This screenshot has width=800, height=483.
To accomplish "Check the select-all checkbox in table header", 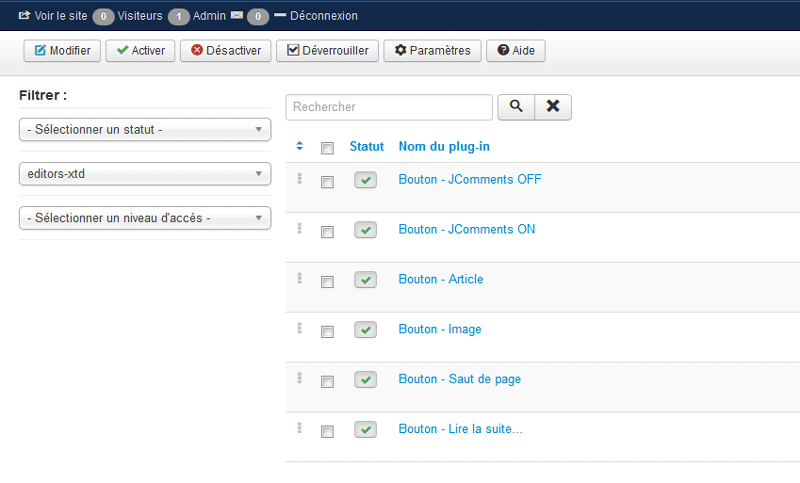I will 327,148.
